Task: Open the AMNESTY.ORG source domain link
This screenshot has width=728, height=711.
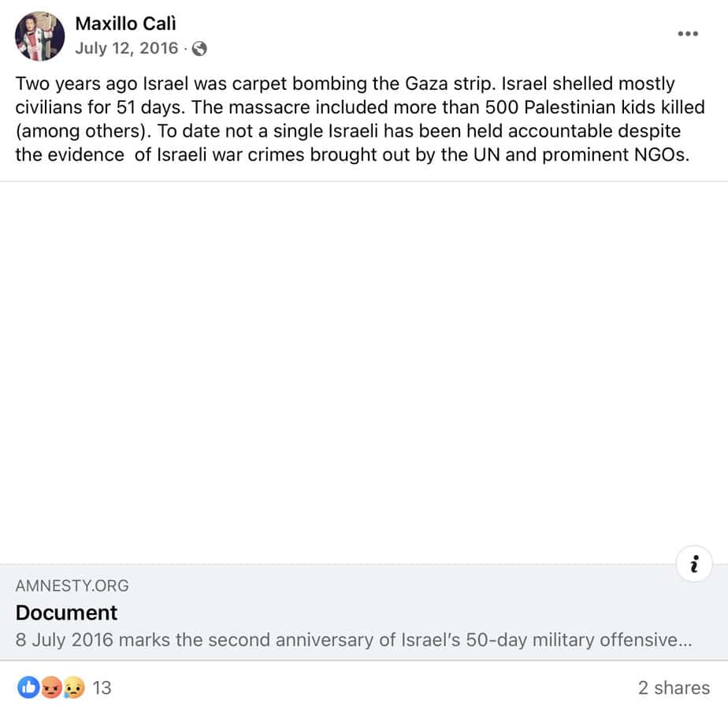Action: 72,586
